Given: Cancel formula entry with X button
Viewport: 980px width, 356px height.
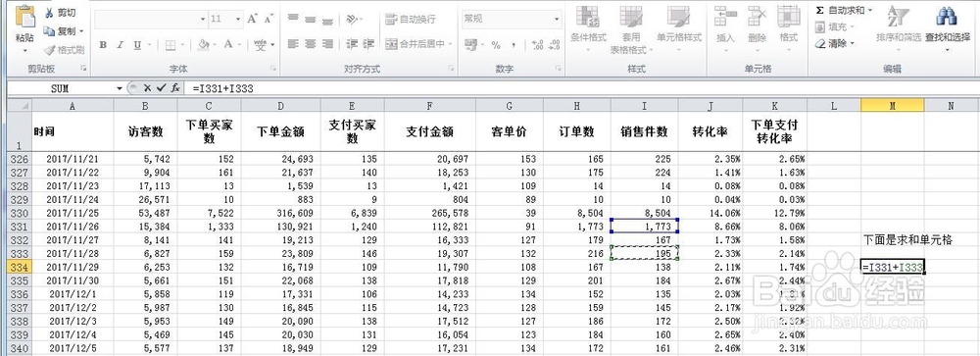Looking at the screenshot, I should click(x=148, y=88).
